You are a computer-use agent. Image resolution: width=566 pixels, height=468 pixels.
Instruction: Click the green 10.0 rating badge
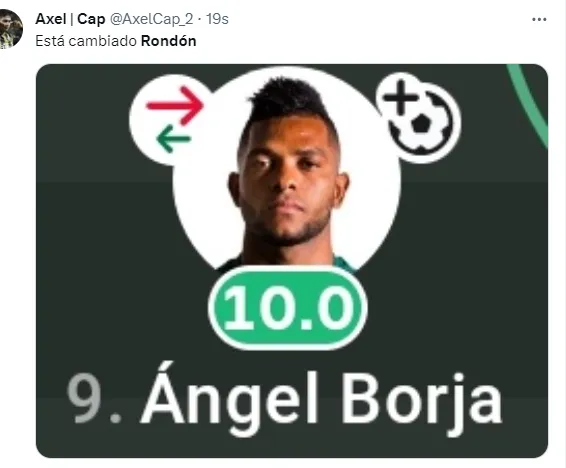288,308
